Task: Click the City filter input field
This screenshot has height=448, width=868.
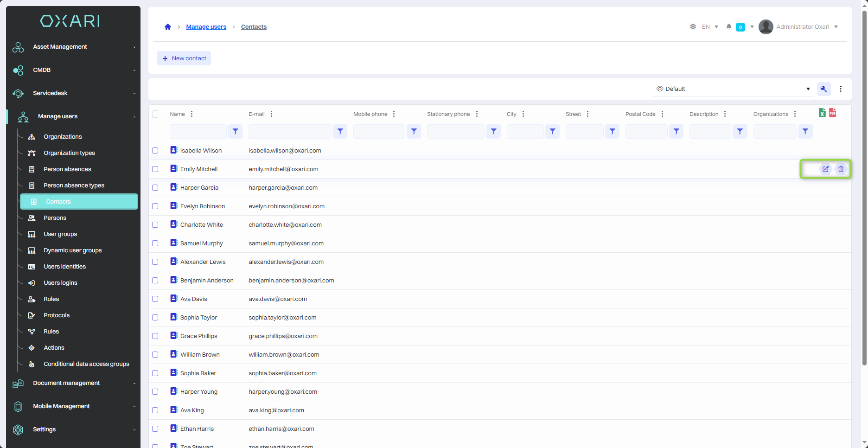Action: tap(525, 132)
